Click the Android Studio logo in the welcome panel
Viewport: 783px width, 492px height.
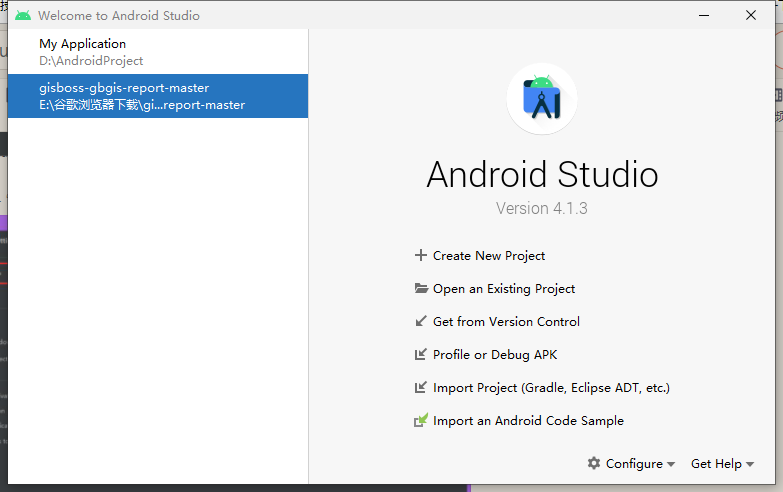pyautogui.click(x=542, y=99)
